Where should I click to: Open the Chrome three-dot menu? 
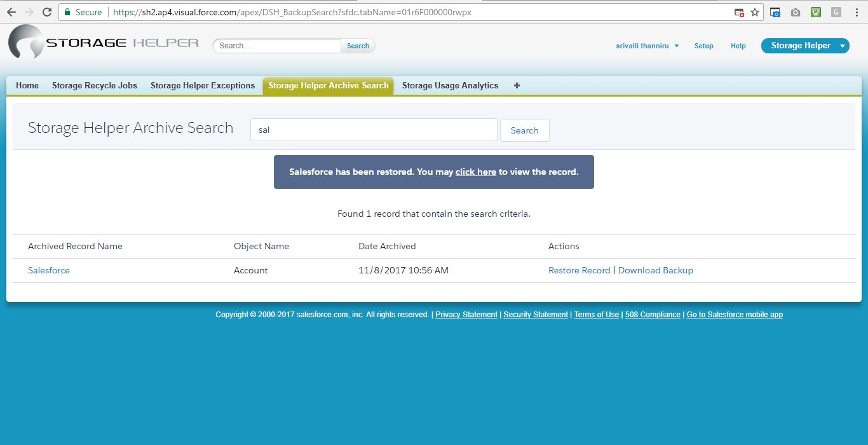(x=857, y=12)
